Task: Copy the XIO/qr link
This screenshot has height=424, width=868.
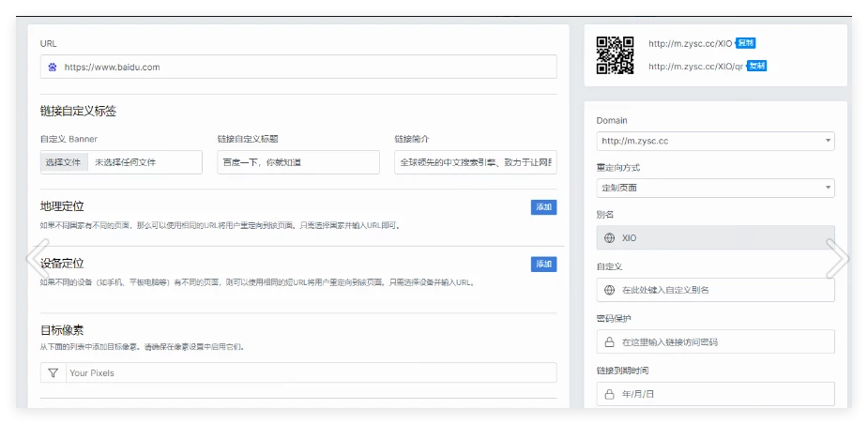Action: pyautogui.click(x=757, y=67)
